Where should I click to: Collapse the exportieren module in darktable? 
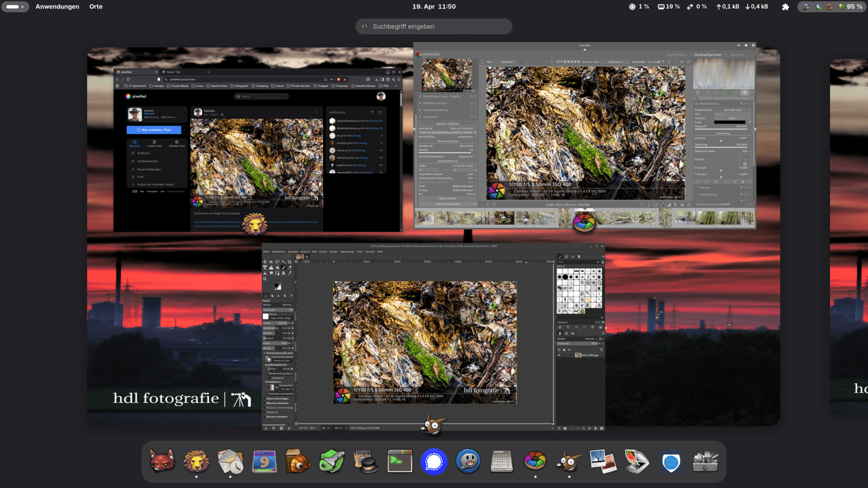point(420,117)
